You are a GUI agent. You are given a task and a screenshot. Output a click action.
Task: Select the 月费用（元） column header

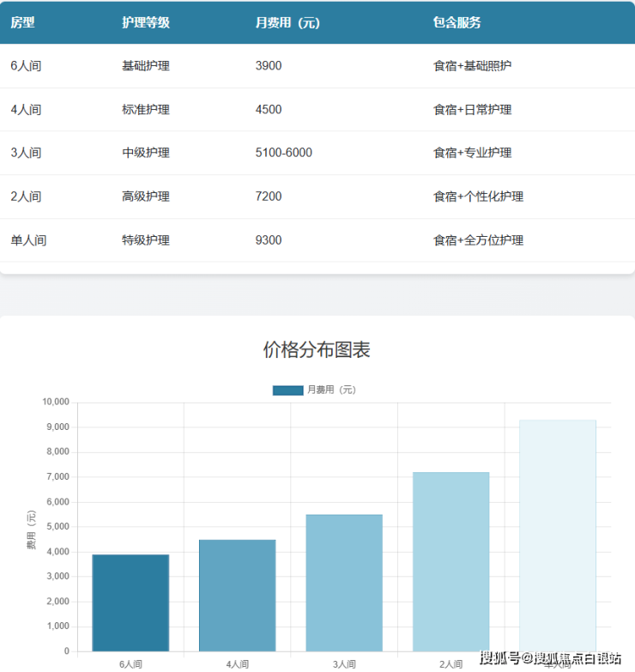pyautogui.click(x=287, y=23)
